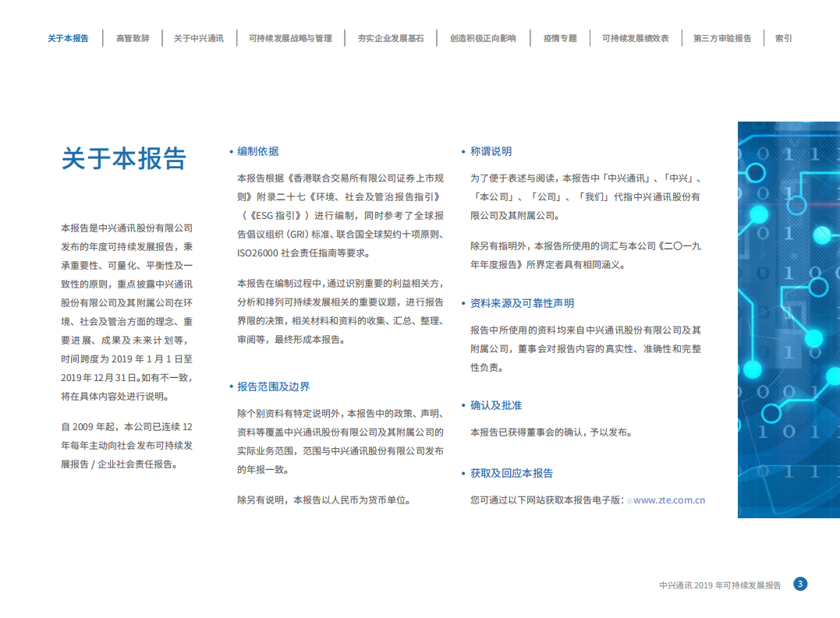
Task: Click the 资料来源及可靠性声明 heading
Action: coord(521,303)
